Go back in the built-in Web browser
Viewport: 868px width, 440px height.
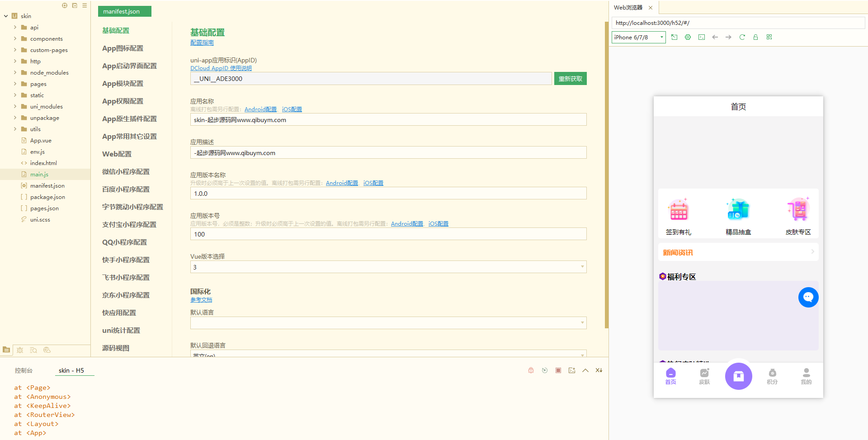tap(715, 37)
